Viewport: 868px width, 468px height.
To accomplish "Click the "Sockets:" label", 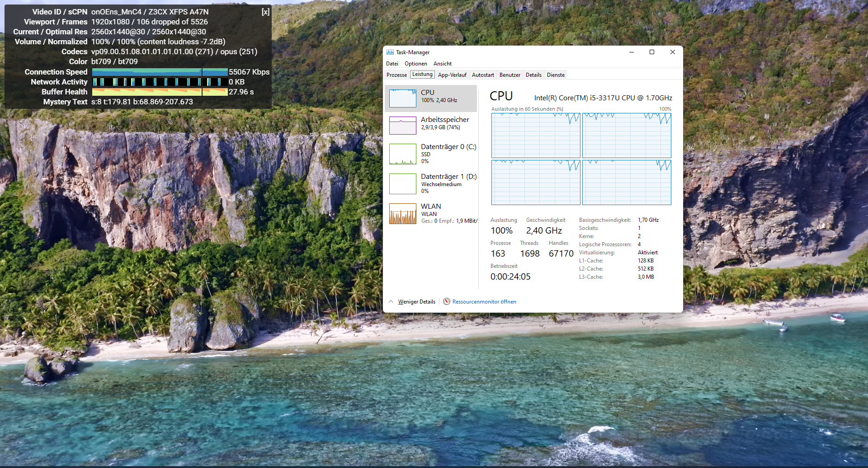I will click(589, 228).
